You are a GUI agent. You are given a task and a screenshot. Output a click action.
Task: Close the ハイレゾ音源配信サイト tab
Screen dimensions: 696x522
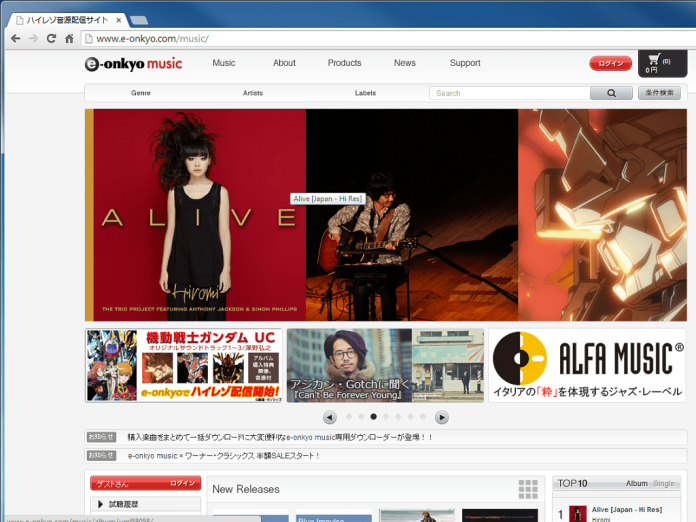(119, 20)
